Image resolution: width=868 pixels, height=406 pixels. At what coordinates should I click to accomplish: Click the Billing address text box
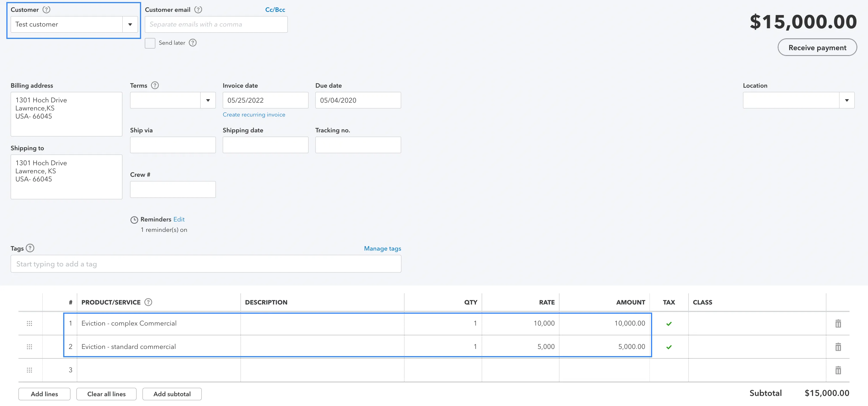coord(66,114)
